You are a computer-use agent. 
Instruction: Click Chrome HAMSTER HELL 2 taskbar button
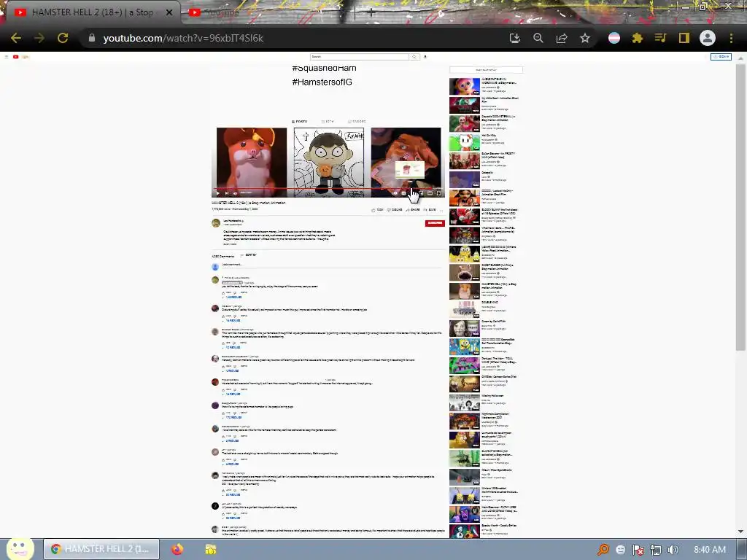[101, 549]
